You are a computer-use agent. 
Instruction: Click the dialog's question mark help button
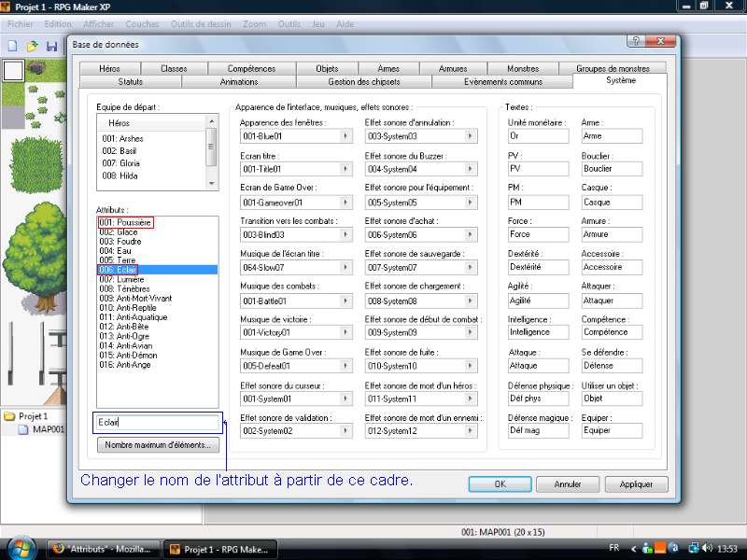(634, 42)
